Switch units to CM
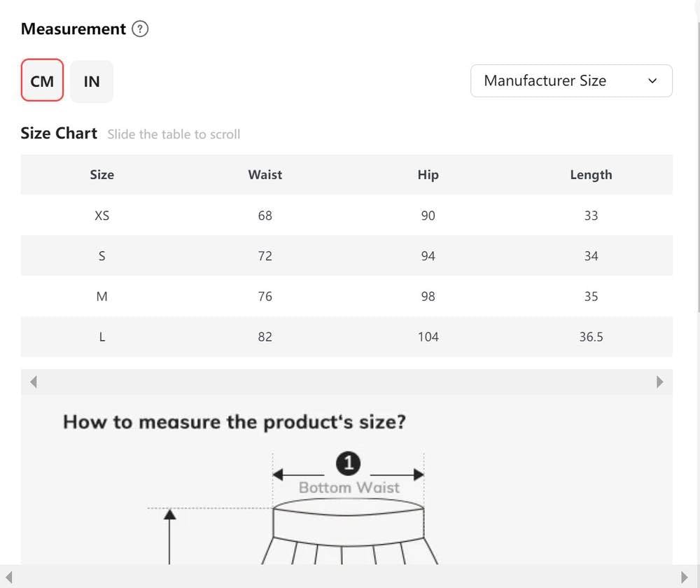Viewport: 700px width, 588px height. click(x=42, y=80)
